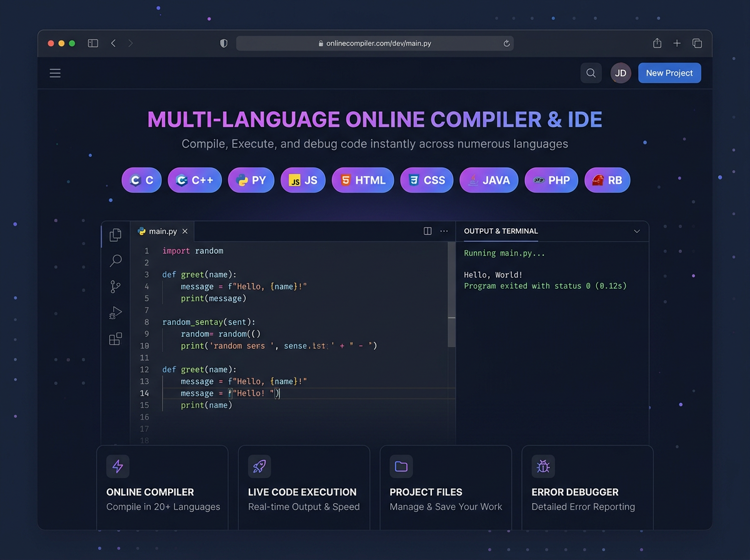The height and width of the screenshot is (560, 750).
Task: Select the C language pill
Action: 142,180
